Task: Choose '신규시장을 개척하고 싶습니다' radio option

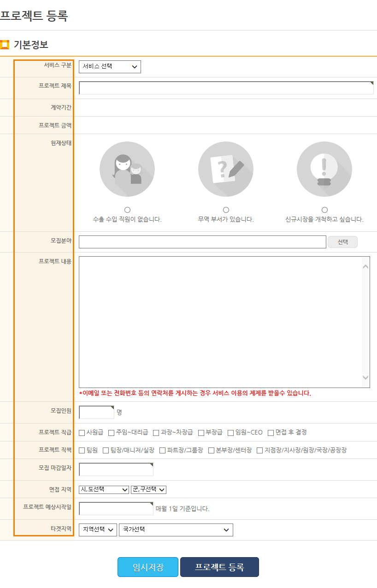Action: (x=324, y=210)
